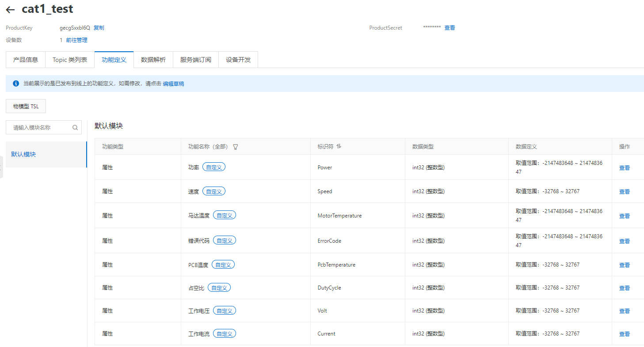
Task: Select the MotorTemperature identifier text
Action: click(339, 216)
